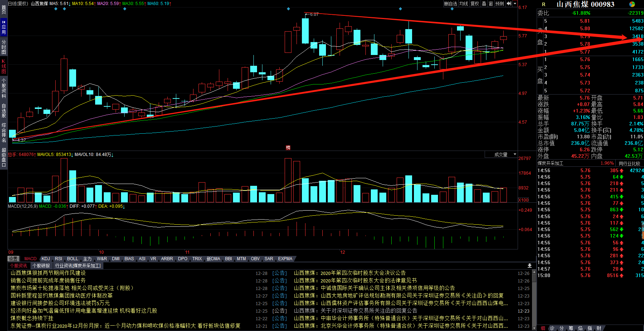
Task: Click the download arrow icon above news list
Action: (529, 266)
